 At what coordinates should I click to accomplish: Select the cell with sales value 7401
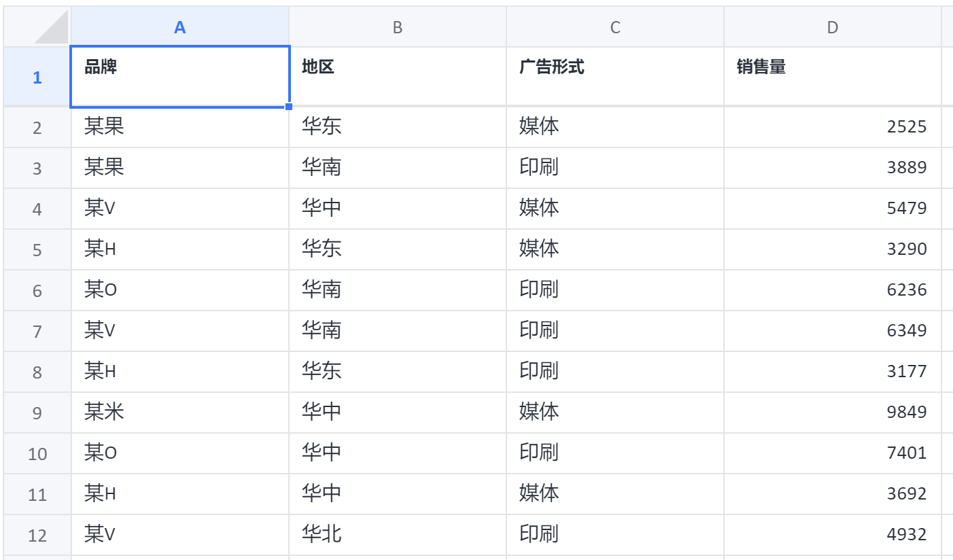pyautogui.click(x=833, y=453)
